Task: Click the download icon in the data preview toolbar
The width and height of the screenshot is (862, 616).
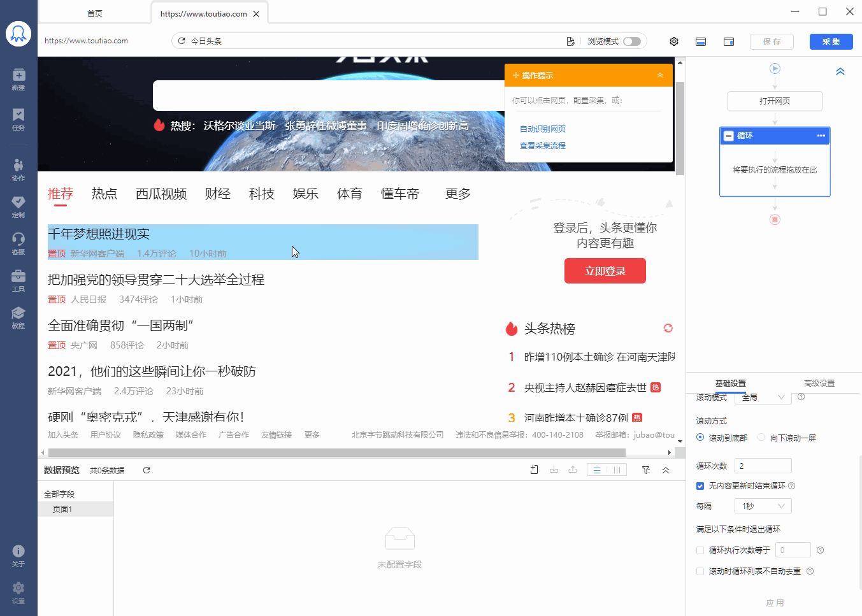Action: click(554, 469)
